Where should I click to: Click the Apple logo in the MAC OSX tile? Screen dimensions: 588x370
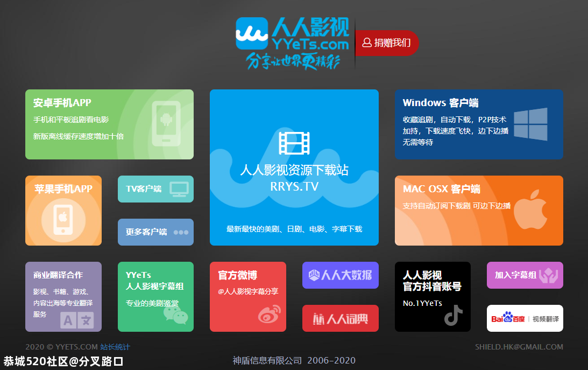tap(530, 210)
